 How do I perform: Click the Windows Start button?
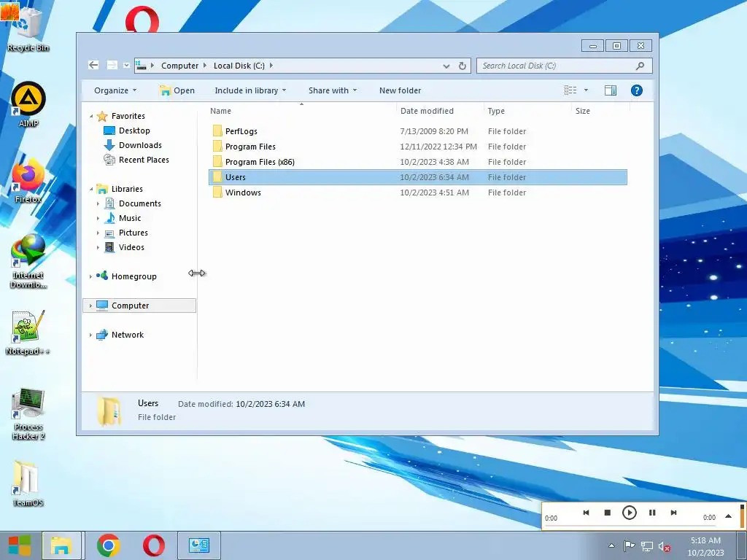click(x=20, y=545)
